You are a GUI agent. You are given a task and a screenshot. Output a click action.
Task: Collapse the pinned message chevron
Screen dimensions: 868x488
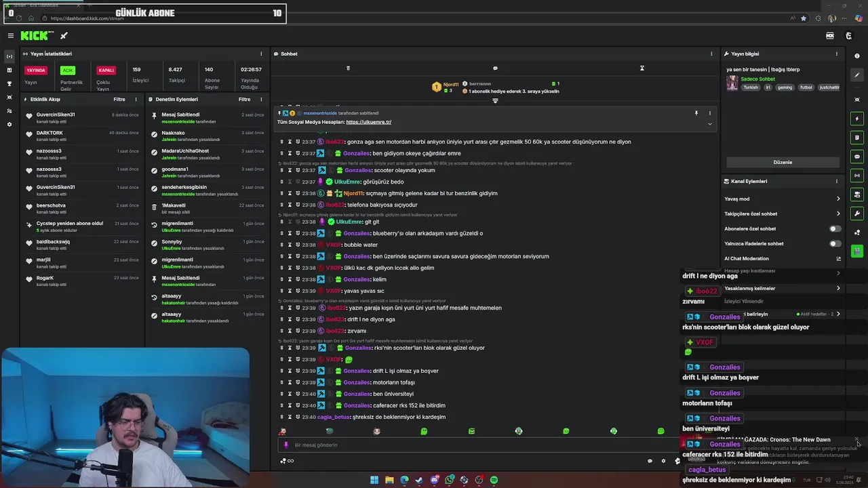click(710, 123)
